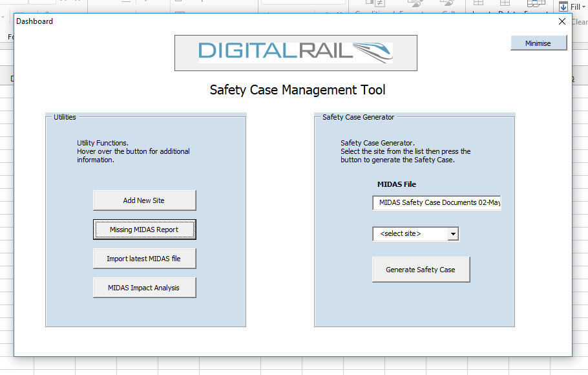The width and height of the screenshot is (588, 375).
Task: Click the Fill down arrow icon
Action: point(563,7)
